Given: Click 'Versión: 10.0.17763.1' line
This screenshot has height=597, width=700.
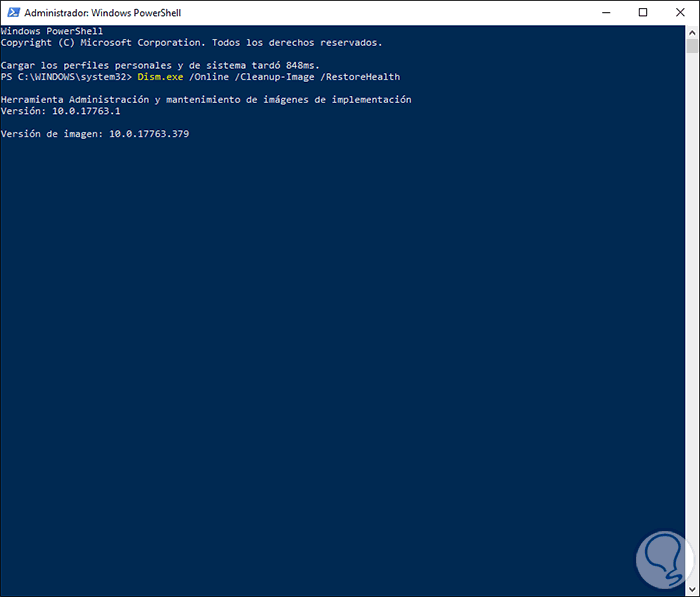Looking at the screenshot, I should click(x=60, y=111).
